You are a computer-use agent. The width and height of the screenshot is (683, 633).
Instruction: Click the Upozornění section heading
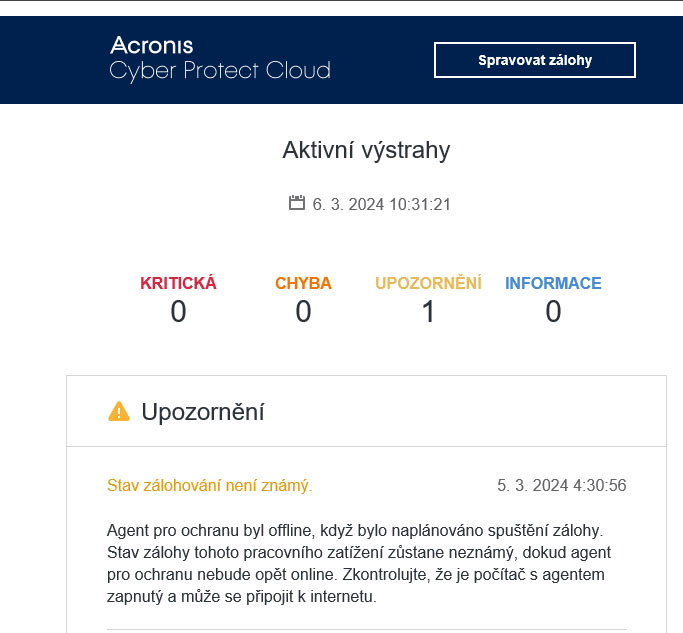tap(203, 411)
